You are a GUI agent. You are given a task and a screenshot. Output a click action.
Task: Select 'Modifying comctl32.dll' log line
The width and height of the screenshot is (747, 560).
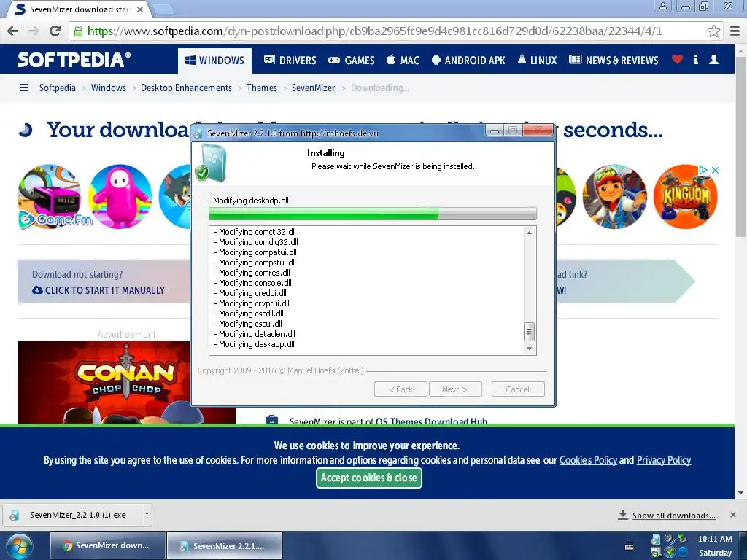click(x=255, y=232)
